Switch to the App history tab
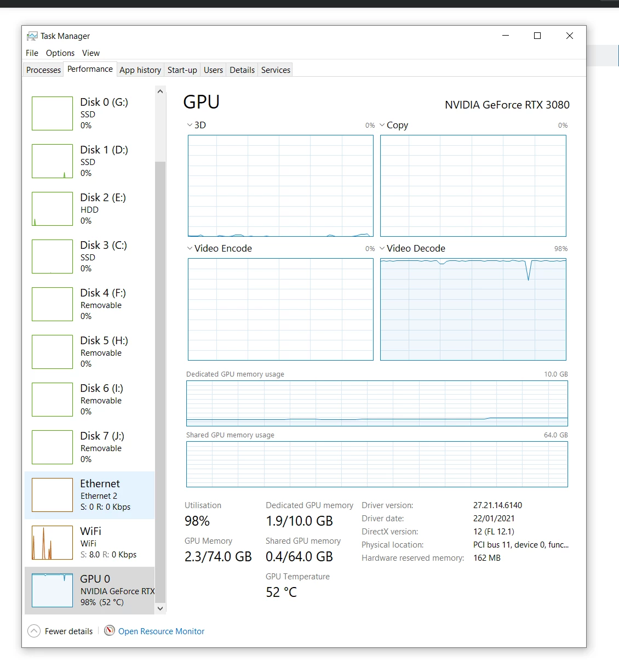The width and height of the screenshot is (619, 672). tap(140, 70)
